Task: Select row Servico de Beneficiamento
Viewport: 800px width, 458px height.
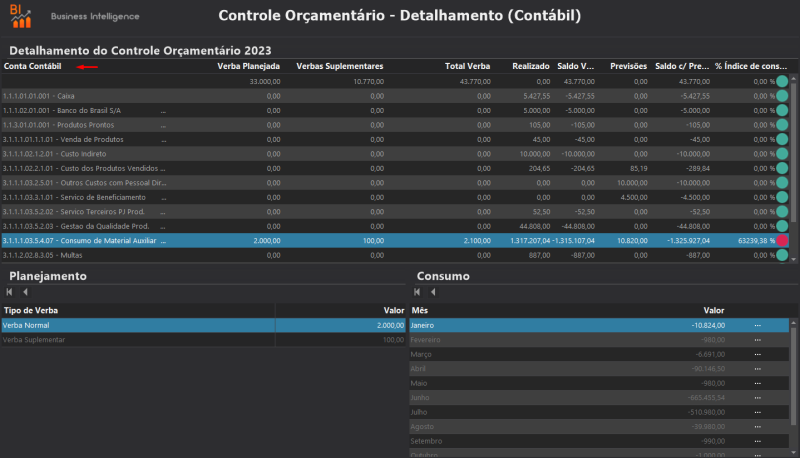Action: click(395, 197)
